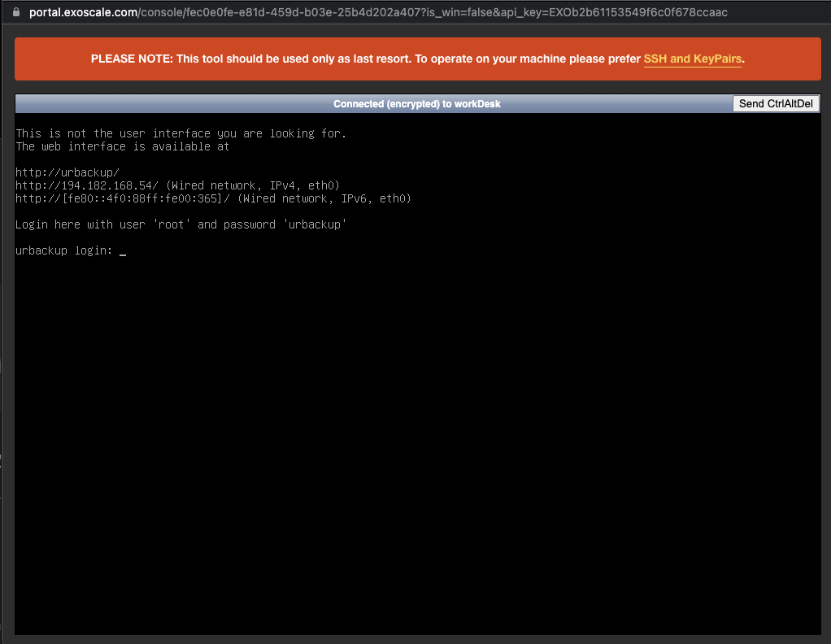Image resolution: width=831 pixels, height=644 pixels.
Task: Click the orange PLEASE NOTE warning banner
Action: pyautogui.click(x=415, y=59)
